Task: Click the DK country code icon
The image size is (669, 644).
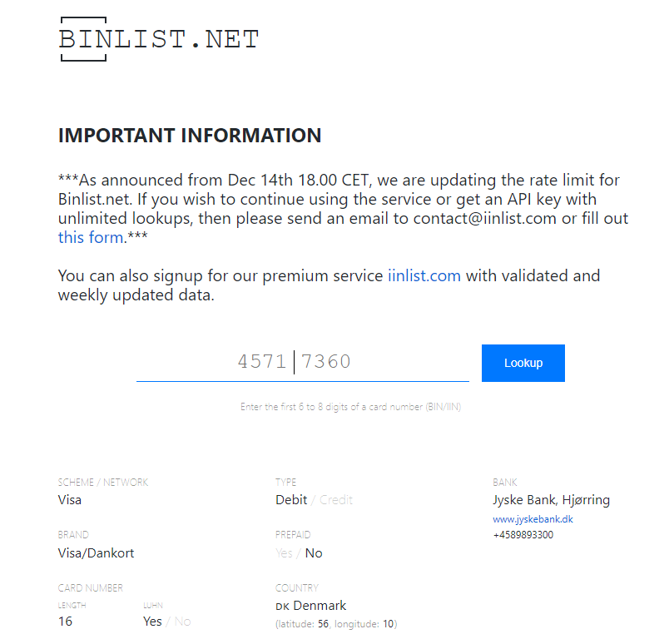Action: point(282,607)
